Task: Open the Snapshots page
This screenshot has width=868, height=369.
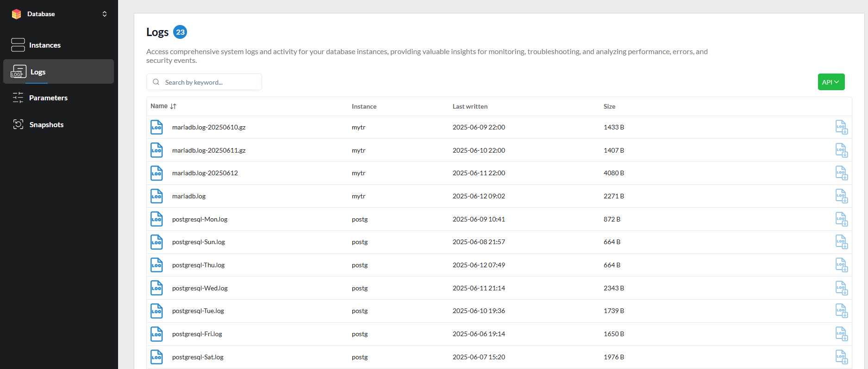Action: tap(46, 125)
